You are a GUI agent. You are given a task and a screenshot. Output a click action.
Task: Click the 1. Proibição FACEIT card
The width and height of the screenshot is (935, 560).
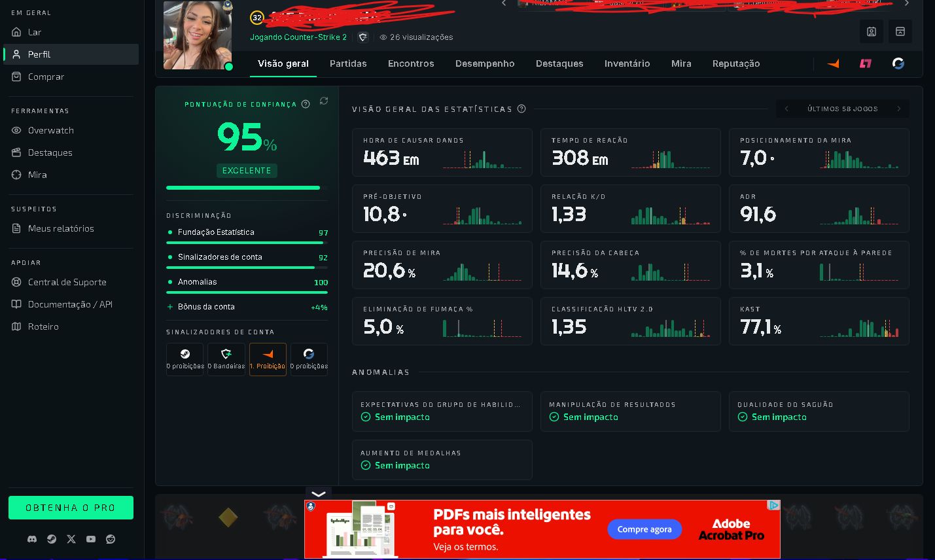pyautogui.click(x=268, y=359)
